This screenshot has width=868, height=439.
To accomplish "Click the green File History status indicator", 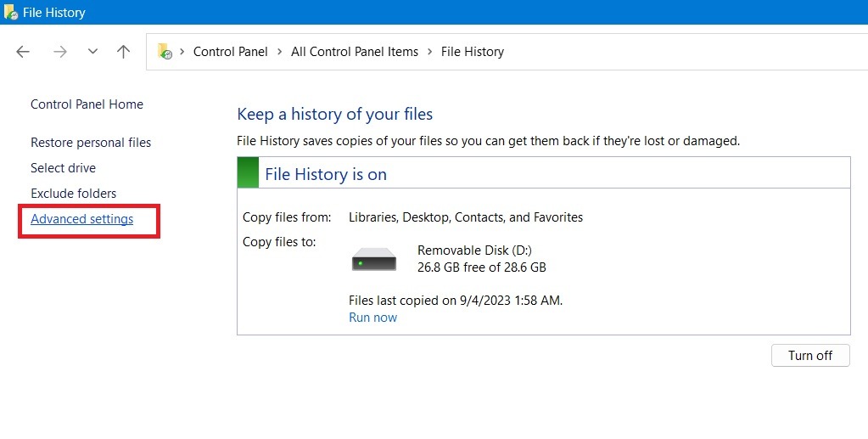I will 248,172.
